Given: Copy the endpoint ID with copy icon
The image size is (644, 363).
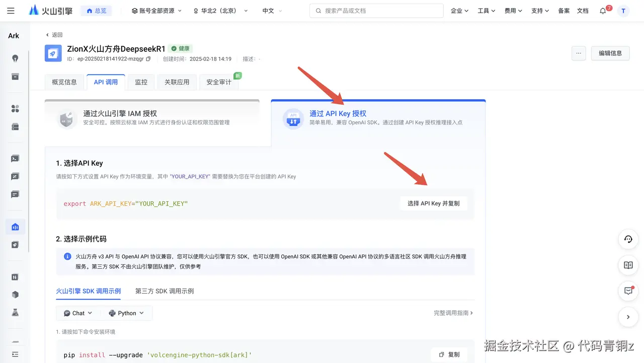Looking at the screenshot, I should click(x=148, y=59).
